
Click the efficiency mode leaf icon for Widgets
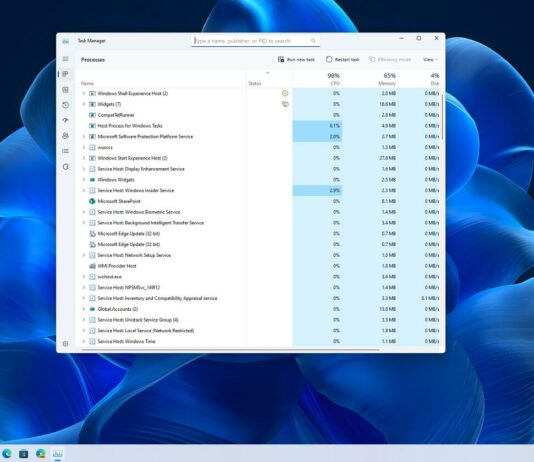point(285,104)
